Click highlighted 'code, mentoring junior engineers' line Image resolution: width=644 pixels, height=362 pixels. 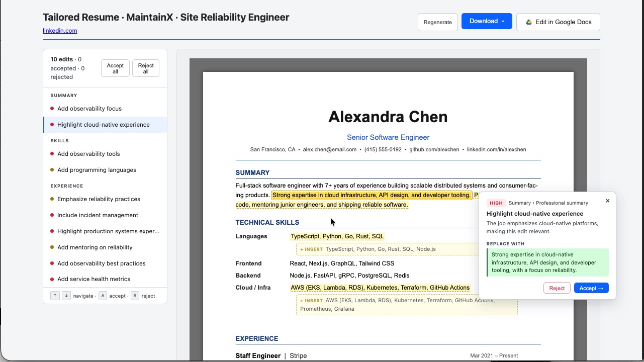click(322, 205)
